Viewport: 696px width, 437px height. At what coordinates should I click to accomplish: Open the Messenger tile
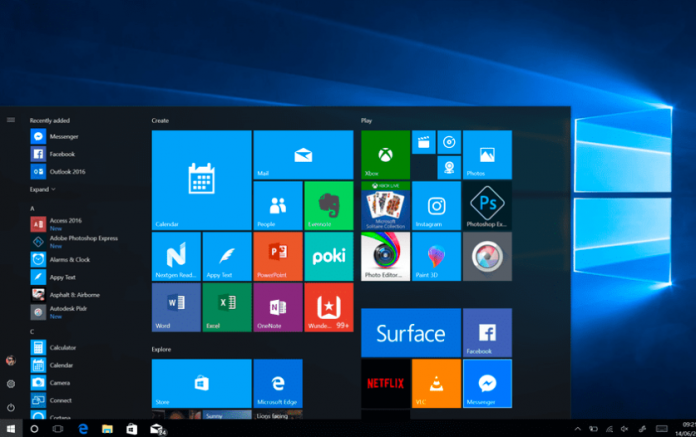(x=487, y=384)
